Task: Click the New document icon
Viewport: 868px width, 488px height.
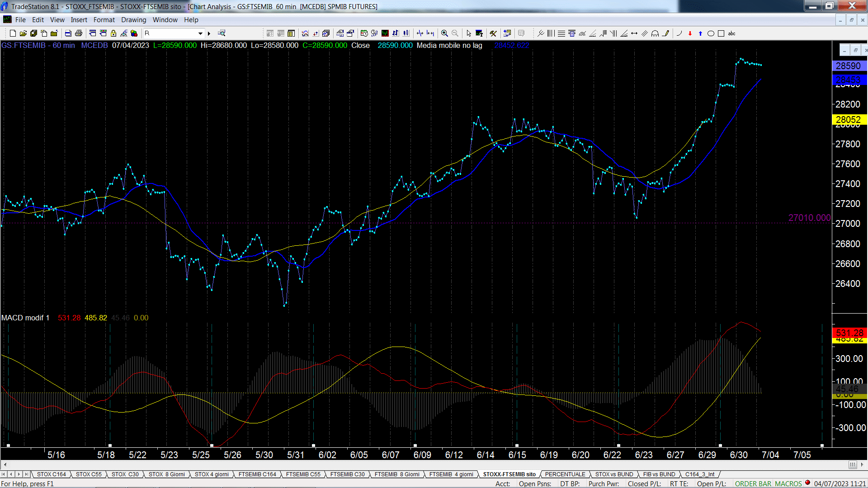Action: (13, 33)
